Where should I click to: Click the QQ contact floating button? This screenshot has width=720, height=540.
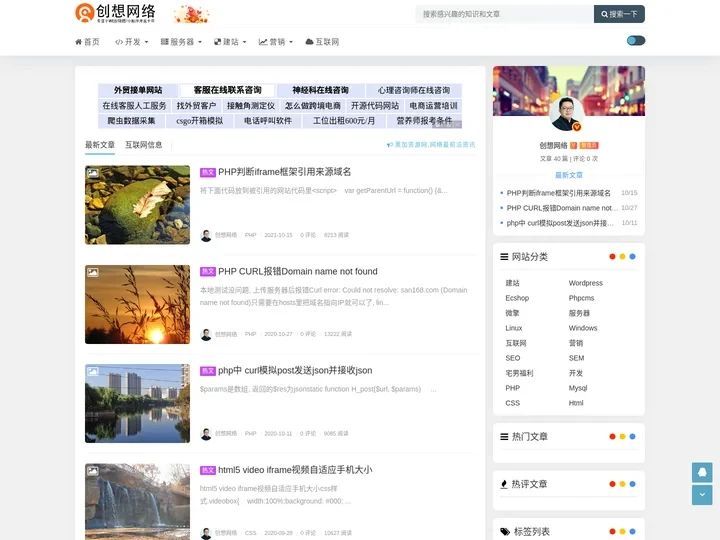[x=702, y=472]
